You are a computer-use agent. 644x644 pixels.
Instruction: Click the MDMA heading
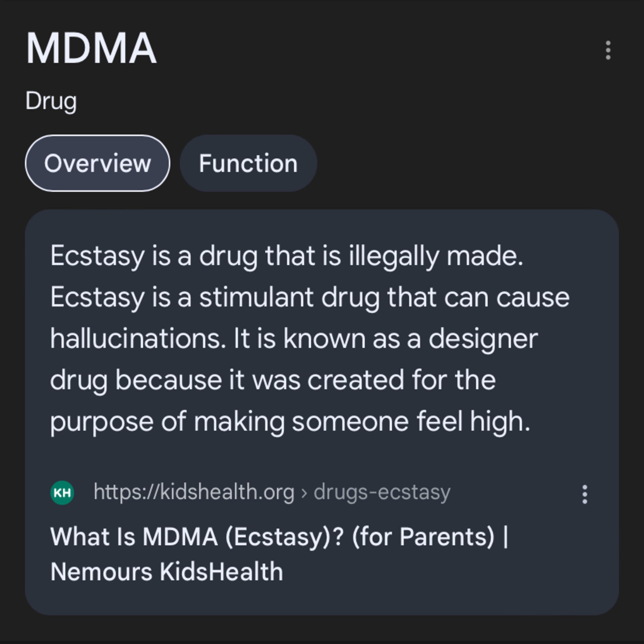click(91, 48)
